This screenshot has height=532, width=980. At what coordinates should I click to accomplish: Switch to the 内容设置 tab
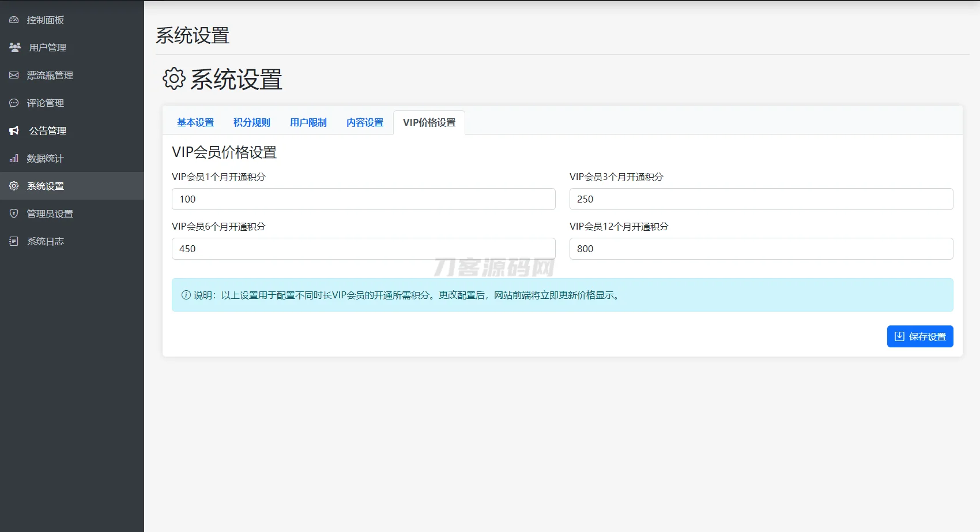tap(364, 122)
